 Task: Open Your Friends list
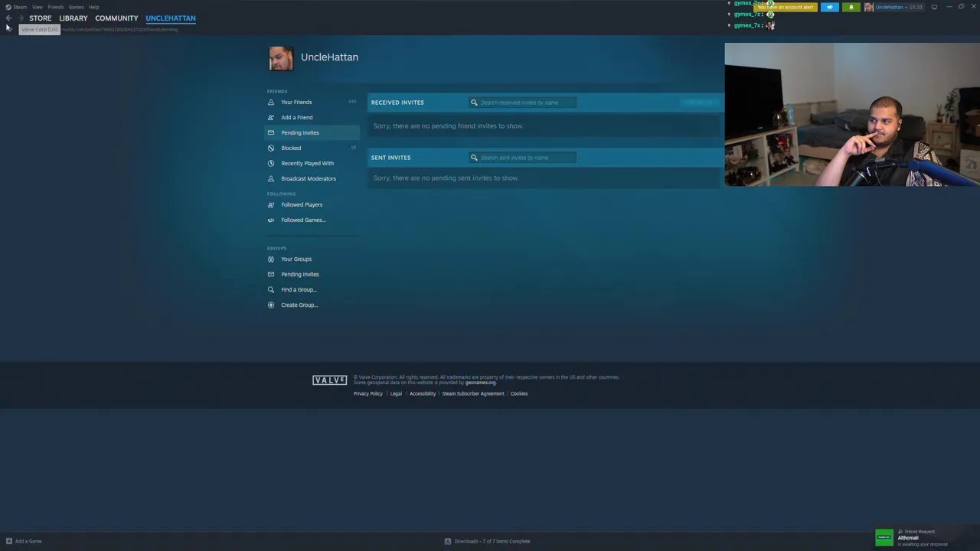(296, 102)
